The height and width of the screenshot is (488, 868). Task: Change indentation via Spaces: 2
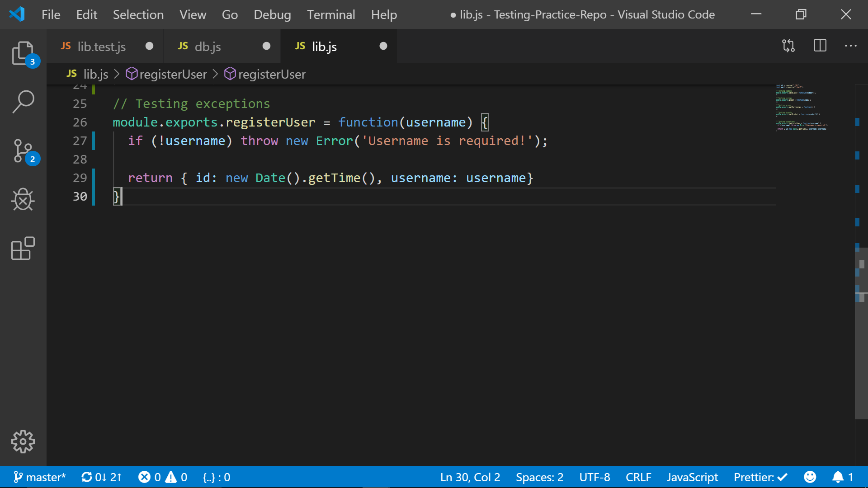point(539,477)
